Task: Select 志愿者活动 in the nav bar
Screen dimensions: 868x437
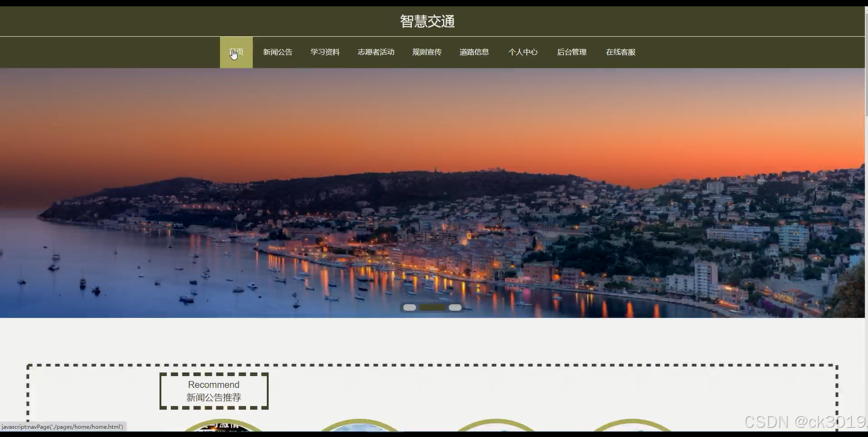Action: tap(376, 52)
